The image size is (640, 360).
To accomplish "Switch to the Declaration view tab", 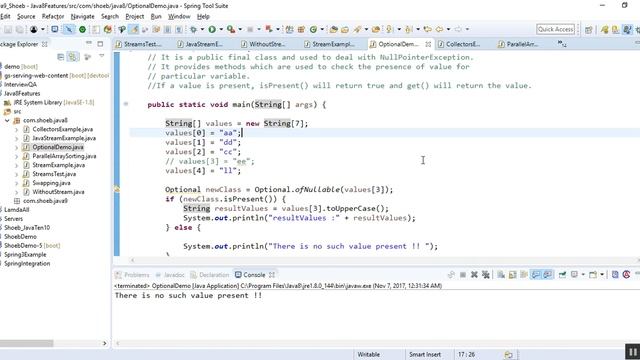I will [209, 275].
